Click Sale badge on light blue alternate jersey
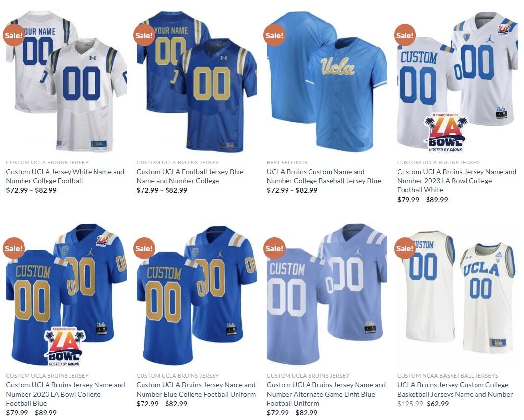Screen dimensions: 524x420 tap(274, 248)
